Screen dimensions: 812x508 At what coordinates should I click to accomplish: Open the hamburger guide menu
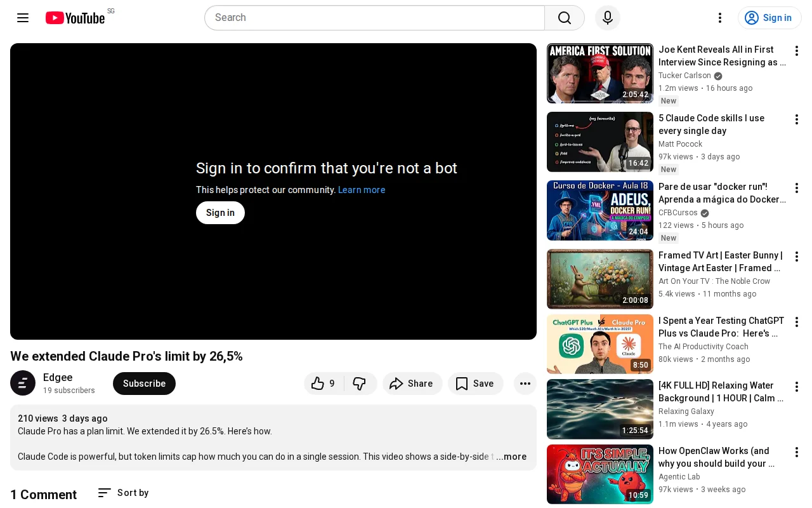(x=23, y=18)
